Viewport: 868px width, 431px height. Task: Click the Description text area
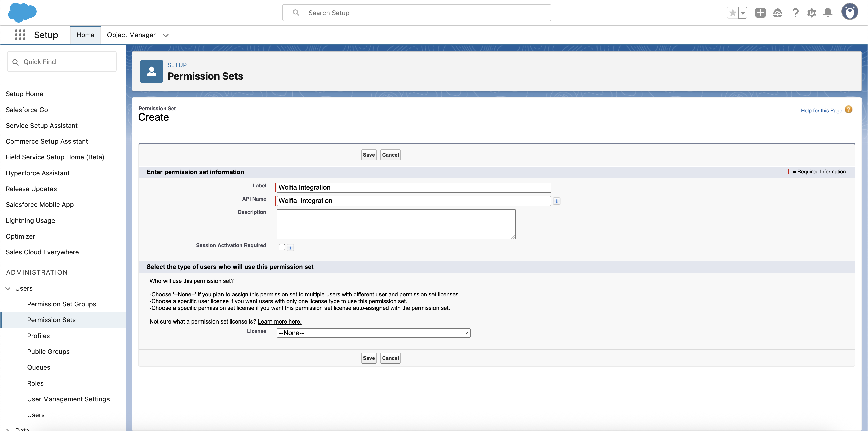(x=396, y=224)
